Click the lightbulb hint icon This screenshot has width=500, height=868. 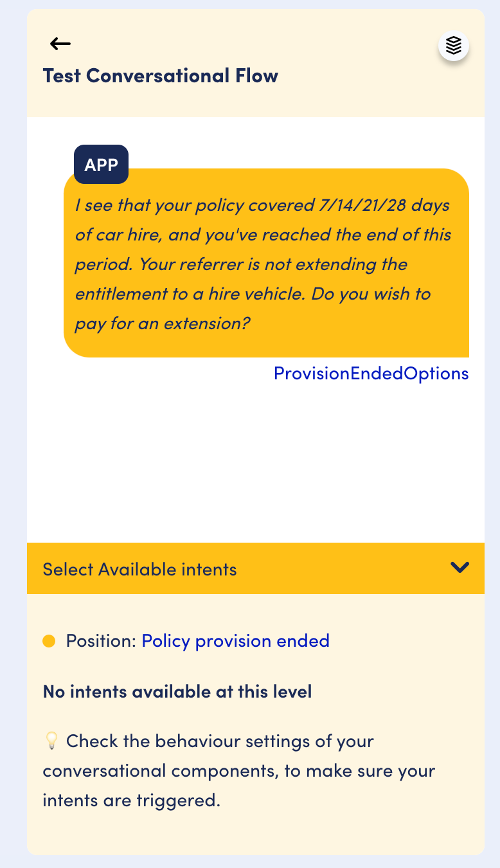click(51, 741)
